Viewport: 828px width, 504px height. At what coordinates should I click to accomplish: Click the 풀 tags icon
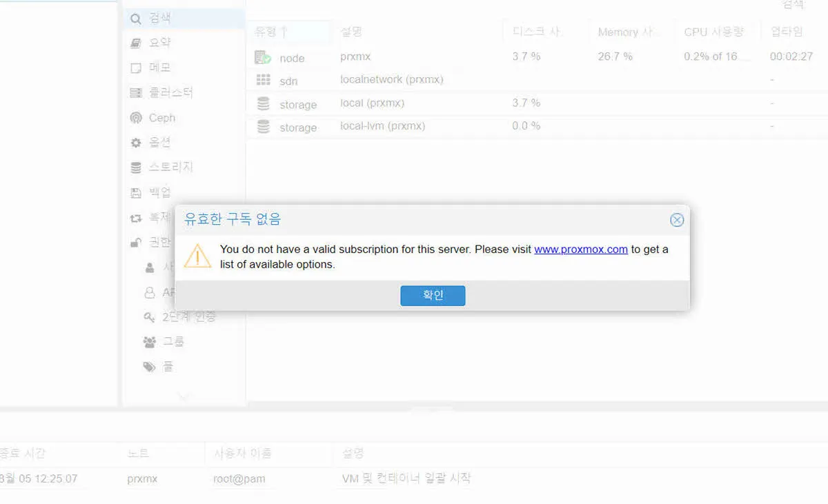pyautogui.click(x=150, y=367)
